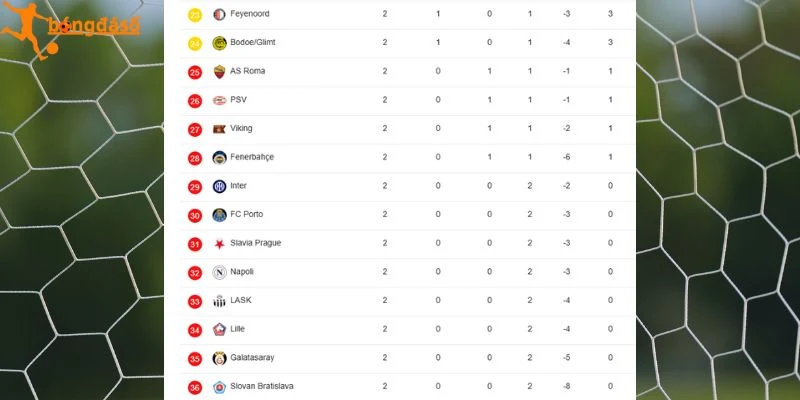
Task: Click the Galatasaray crest icon
Action: coord(219,358)
